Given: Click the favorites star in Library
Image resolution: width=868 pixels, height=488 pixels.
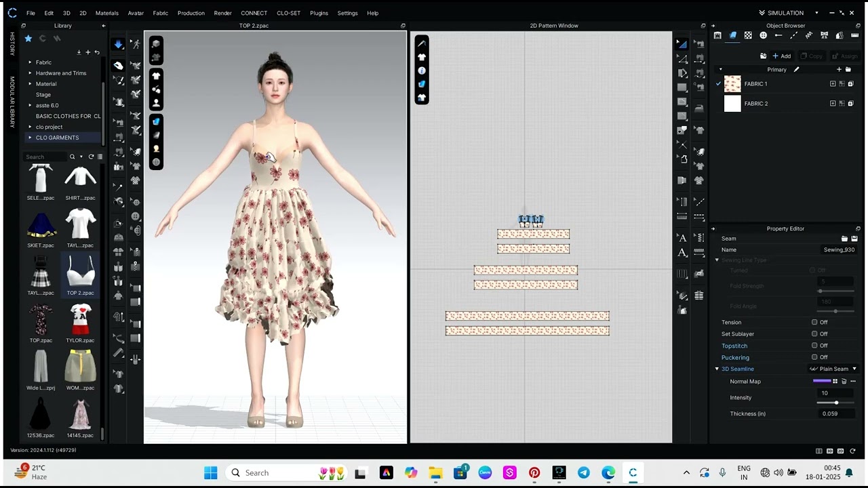Looking at the screenshot, I should [28, 39].
